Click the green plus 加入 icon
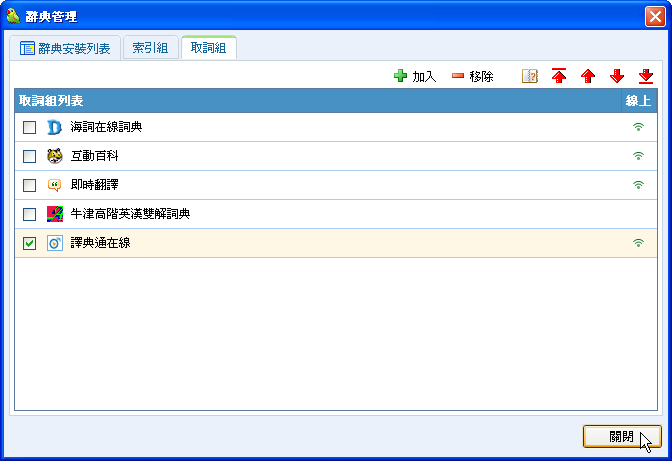This screenshot has width=672, height=461. pos(400,76)
